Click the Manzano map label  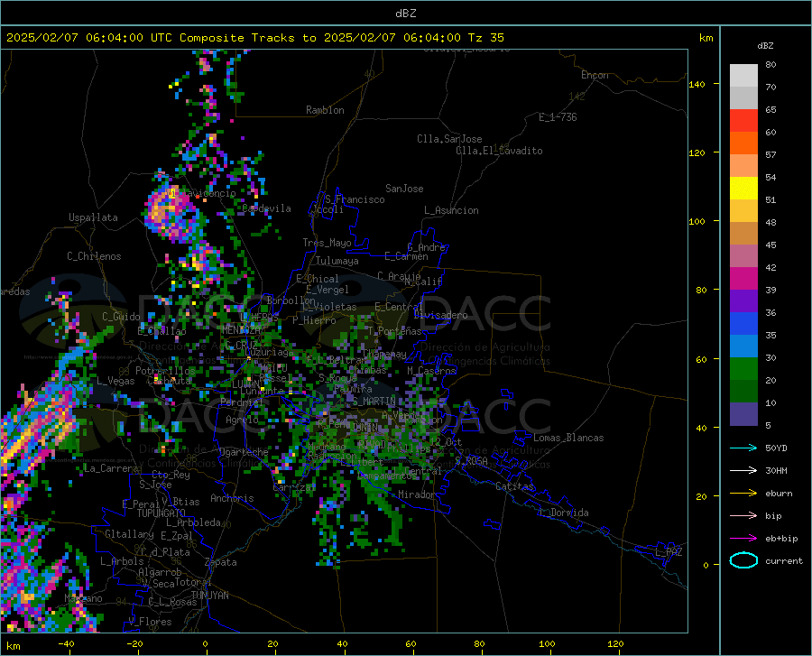coord(83,598)
